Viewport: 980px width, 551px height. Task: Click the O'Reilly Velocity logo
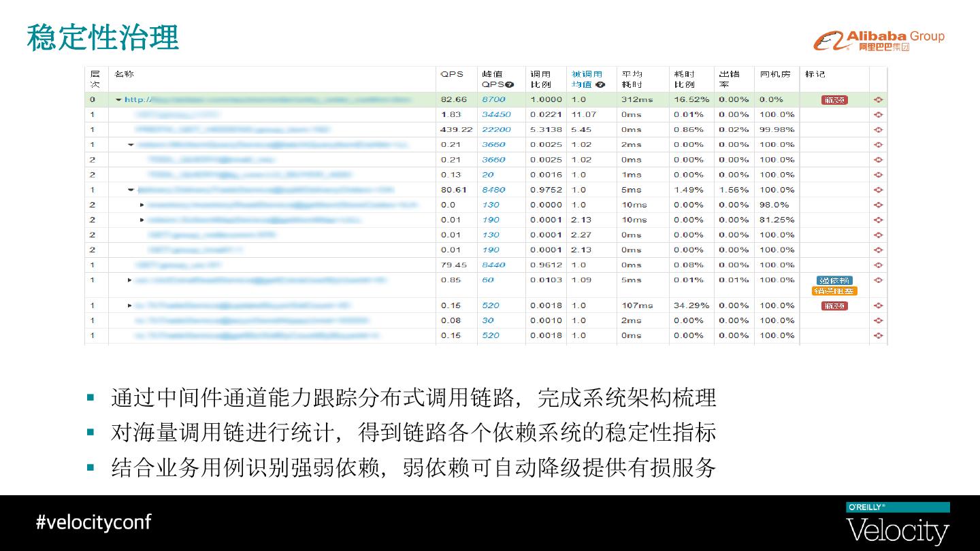[x=898, y=524]
